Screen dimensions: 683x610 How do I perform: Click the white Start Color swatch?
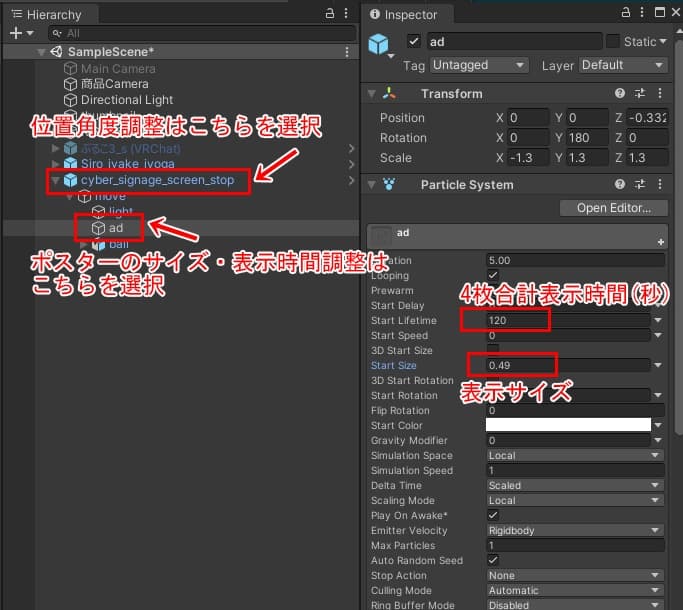click(568, 425)
